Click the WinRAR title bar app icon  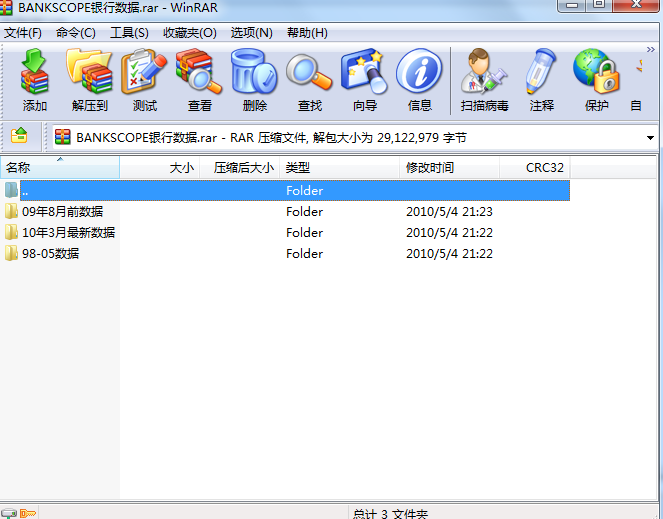6,7
